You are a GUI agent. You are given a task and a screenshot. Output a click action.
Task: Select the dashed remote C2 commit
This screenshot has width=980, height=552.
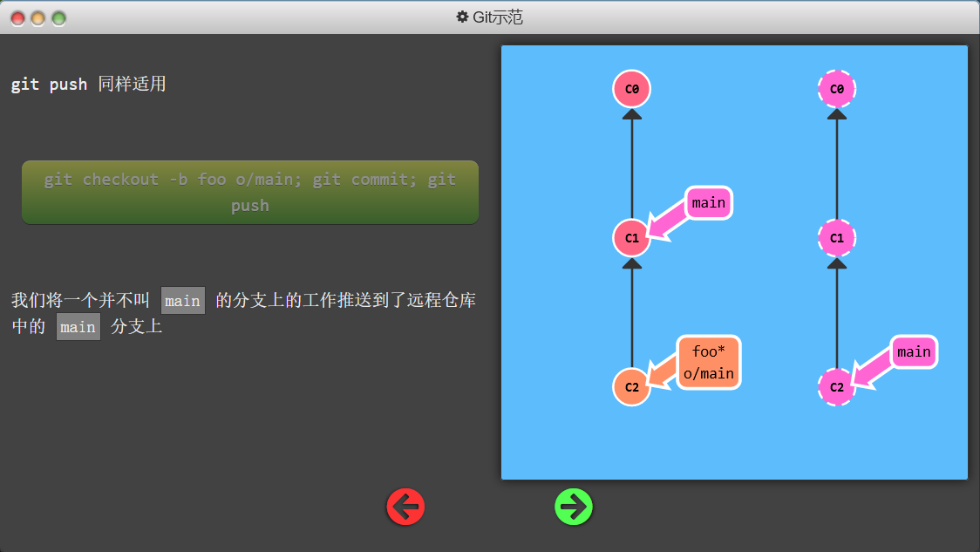tap(837, 387)
